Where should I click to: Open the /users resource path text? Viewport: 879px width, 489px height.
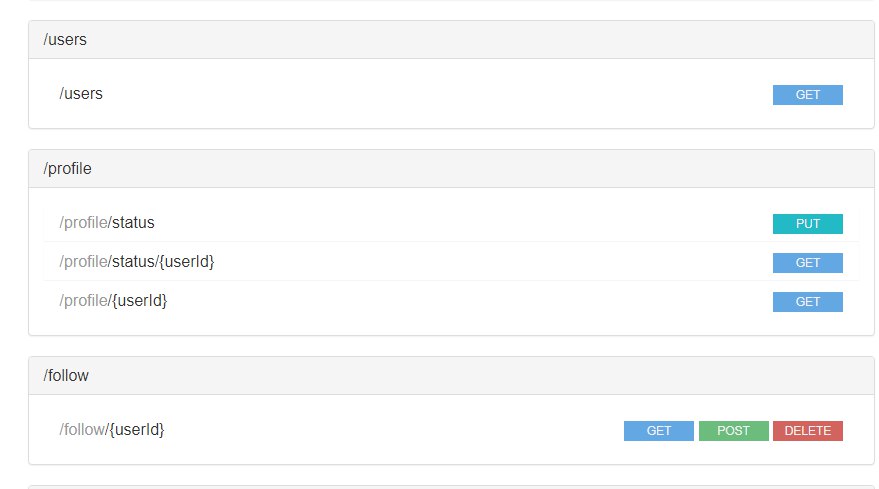(x=81, y=94)
